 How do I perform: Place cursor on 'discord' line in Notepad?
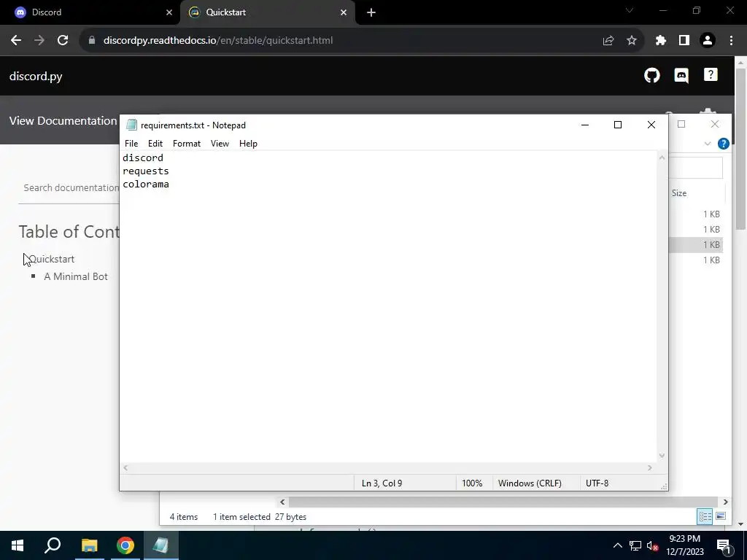143,157
